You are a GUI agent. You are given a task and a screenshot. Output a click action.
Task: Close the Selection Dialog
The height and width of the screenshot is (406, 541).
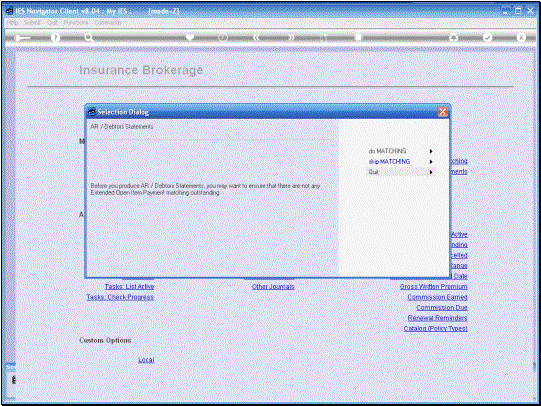[443, 112]
